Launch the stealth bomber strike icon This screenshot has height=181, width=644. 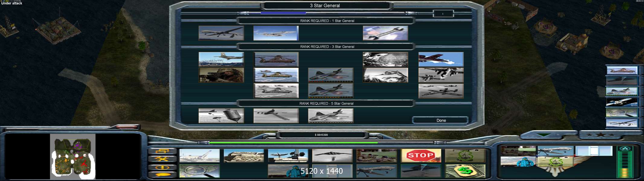332,156
